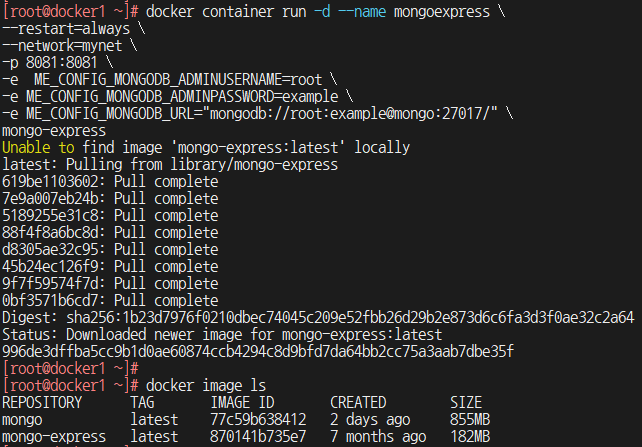
Task: Click the CREATED column header
Action: pyautogui.click(x=358, y=402)
